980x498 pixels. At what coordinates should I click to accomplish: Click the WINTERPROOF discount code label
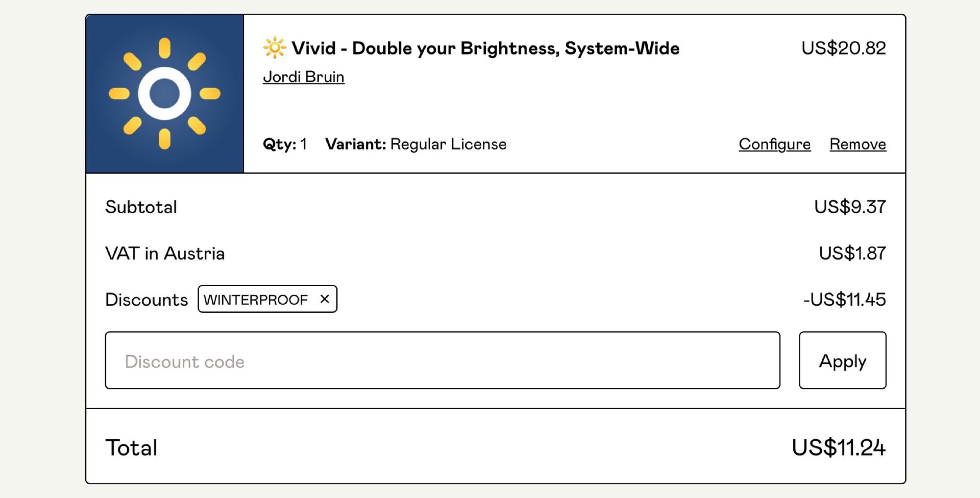click(256, 300)
